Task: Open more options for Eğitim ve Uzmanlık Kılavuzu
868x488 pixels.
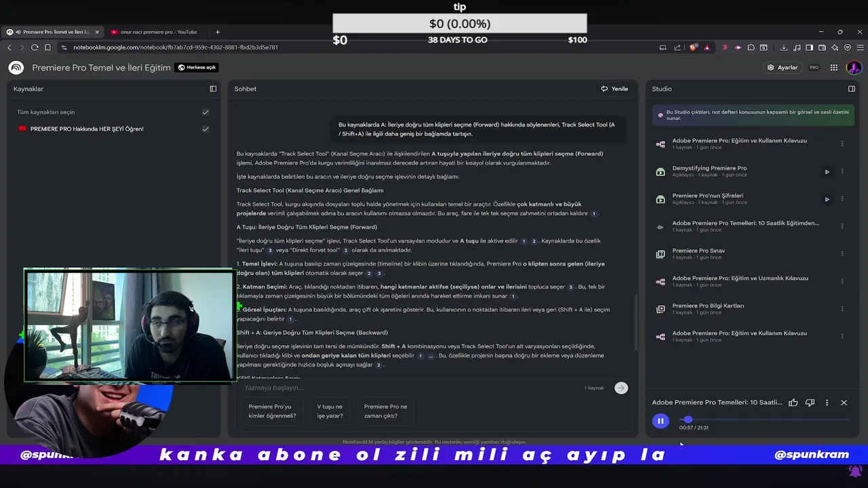Action: click(842, 281)
